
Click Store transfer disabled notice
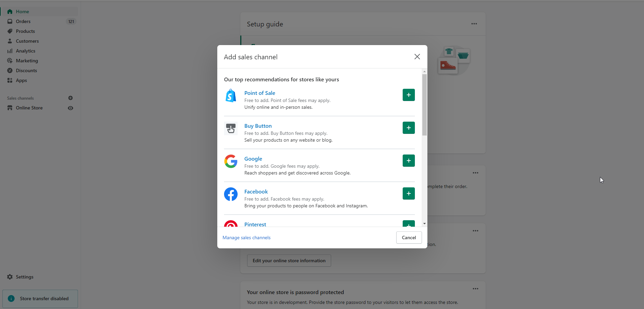(x=40, y=298)
